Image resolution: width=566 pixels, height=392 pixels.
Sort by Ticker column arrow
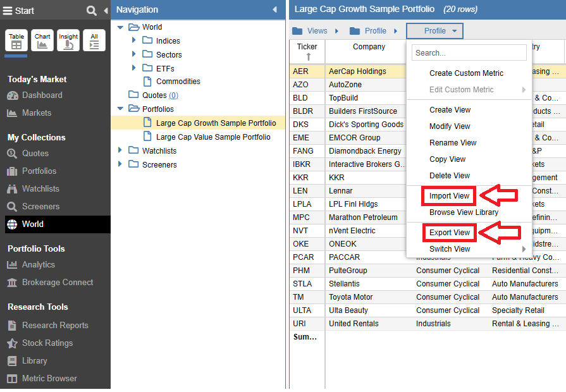(308, 57)
